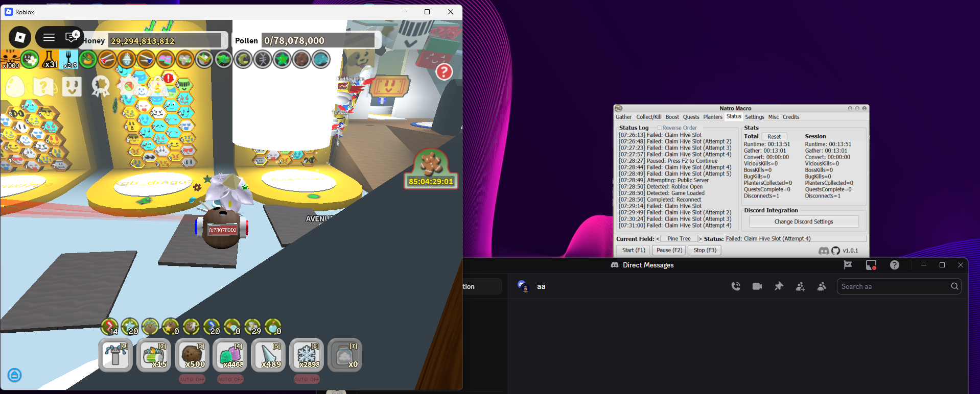
Task: Open Roblox chat with 6 unread
Action: [72, 37]
